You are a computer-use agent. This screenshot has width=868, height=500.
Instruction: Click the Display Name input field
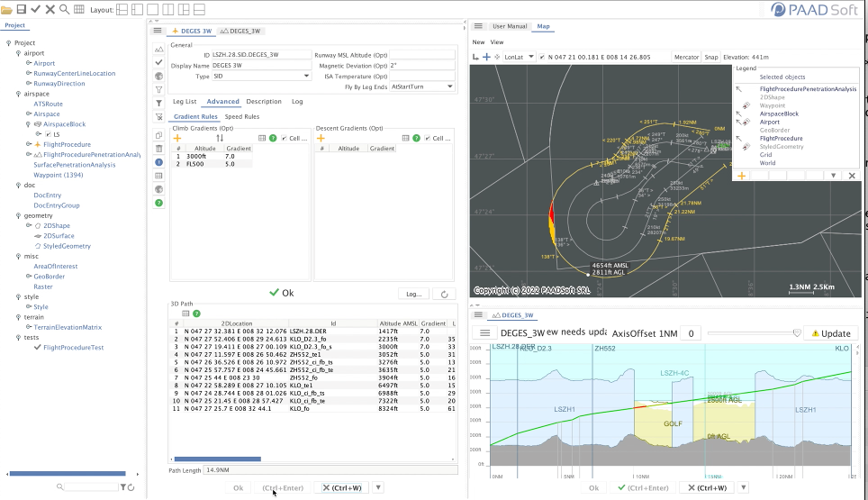pos(261,66)
